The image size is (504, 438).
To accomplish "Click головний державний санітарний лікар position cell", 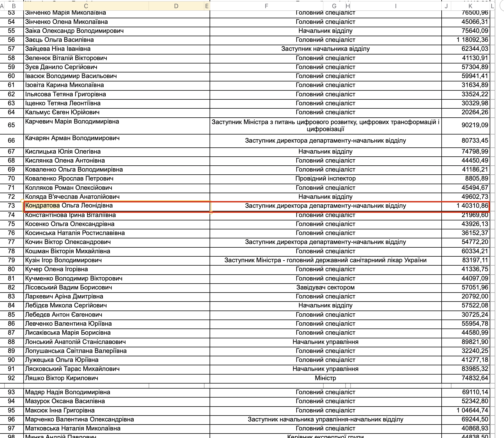I will 326,260.
